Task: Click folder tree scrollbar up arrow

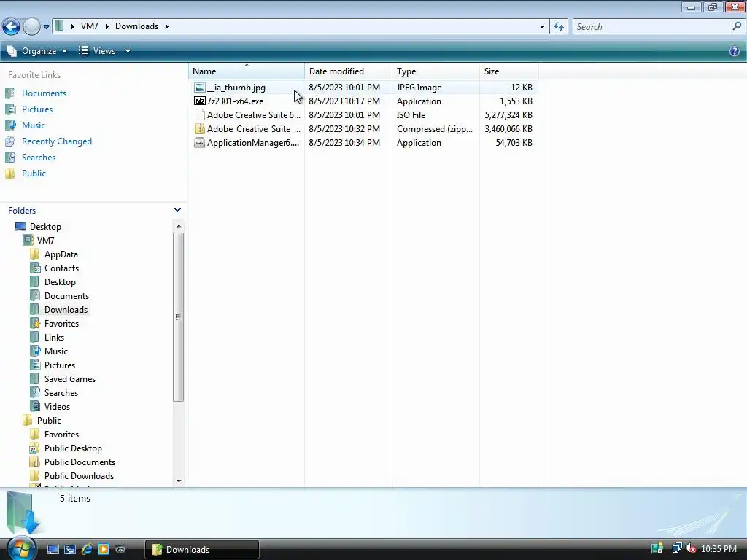Action: 179,226
